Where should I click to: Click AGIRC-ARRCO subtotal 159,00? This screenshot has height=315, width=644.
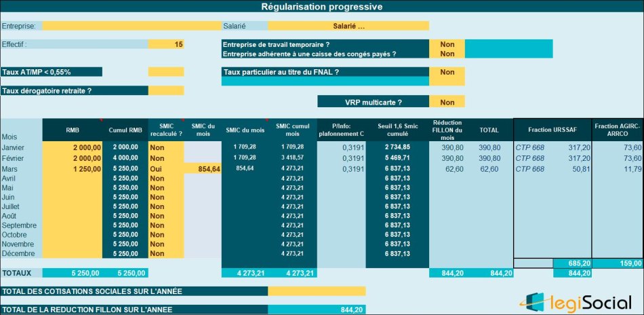618,263
